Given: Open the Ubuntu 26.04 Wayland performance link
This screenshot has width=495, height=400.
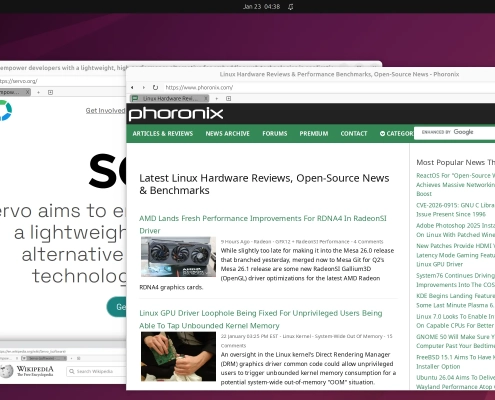Looking at the screenshot, I should pyautogui.click(x=455, y=382).
